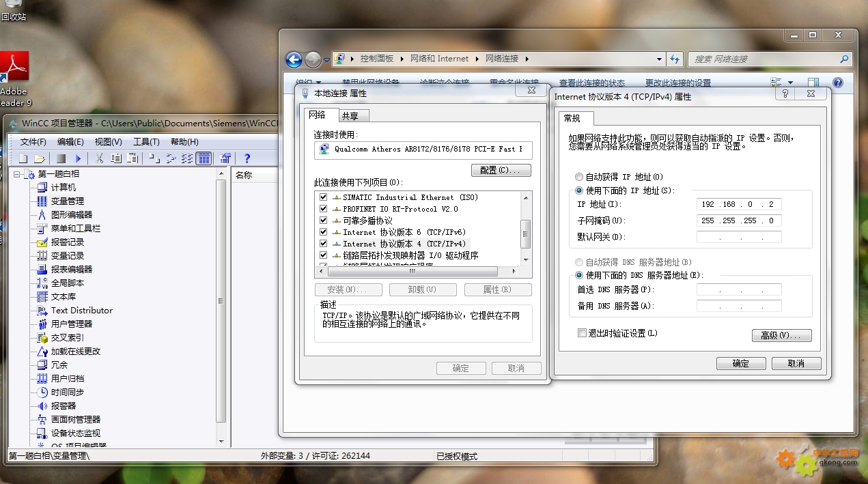Switch WinCC view to large icons

pos(154,158)
